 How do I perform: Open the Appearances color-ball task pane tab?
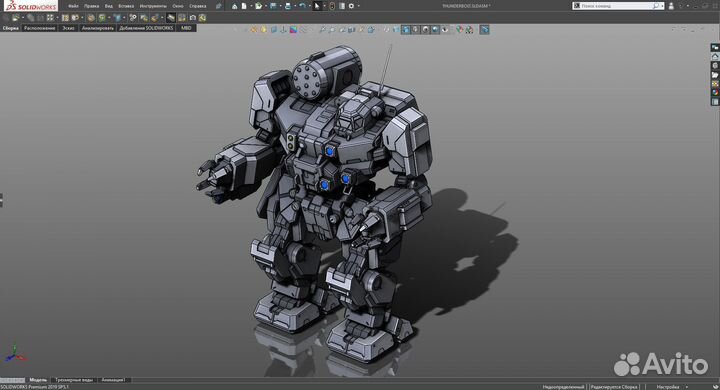(x=715, y=92)
